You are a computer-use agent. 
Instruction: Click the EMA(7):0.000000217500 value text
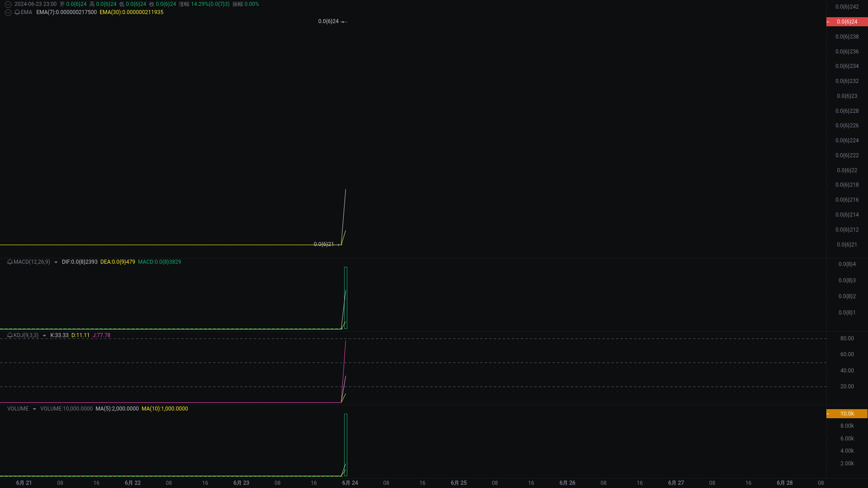click(66, 12)
